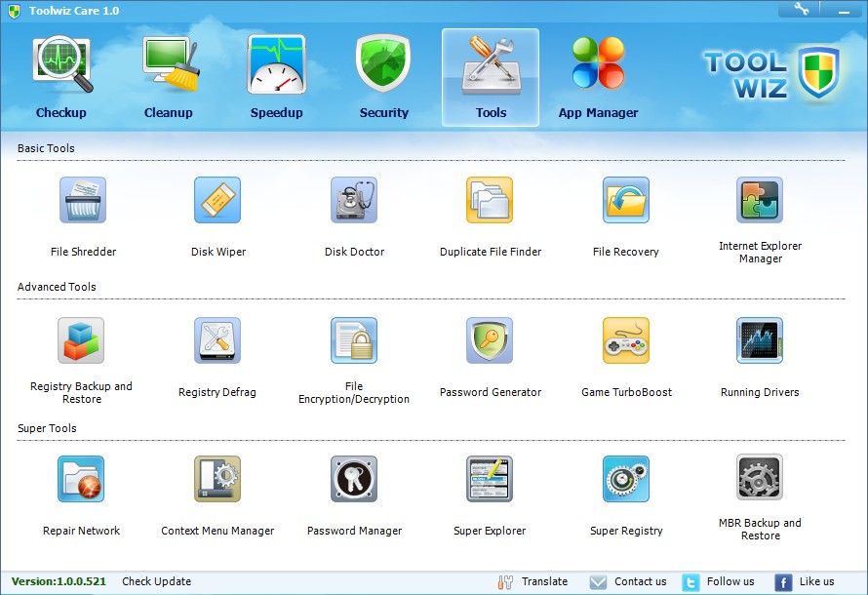The image size is (868, 595).
Task: Open Disk Doctor
Action: (354, 200)
